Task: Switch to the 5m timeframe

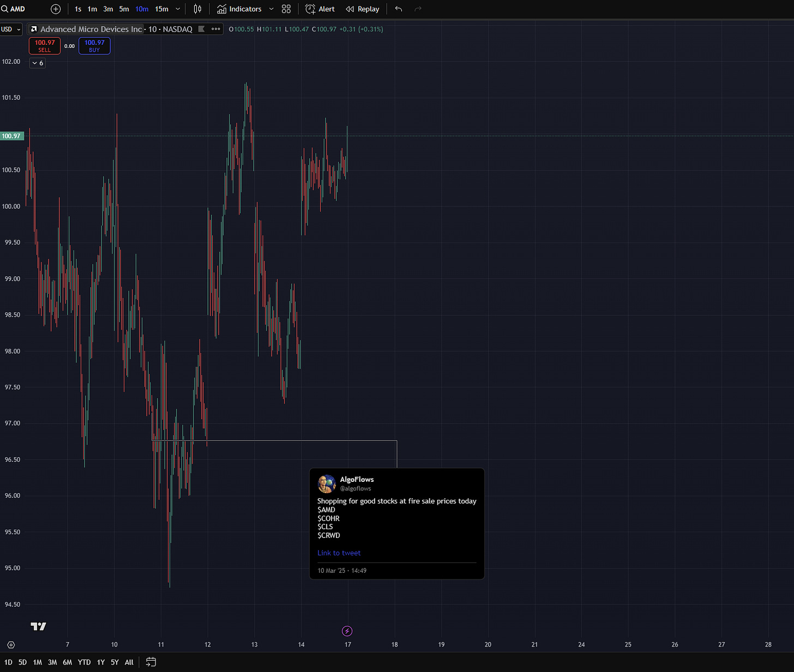Action: [x=124, y=9]
